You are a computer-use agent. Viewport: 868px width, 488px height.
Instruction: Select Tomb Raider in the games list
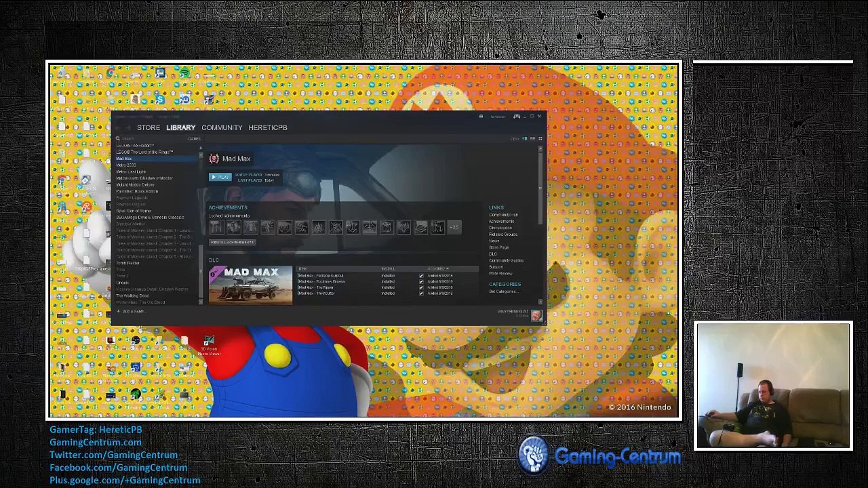127,263
